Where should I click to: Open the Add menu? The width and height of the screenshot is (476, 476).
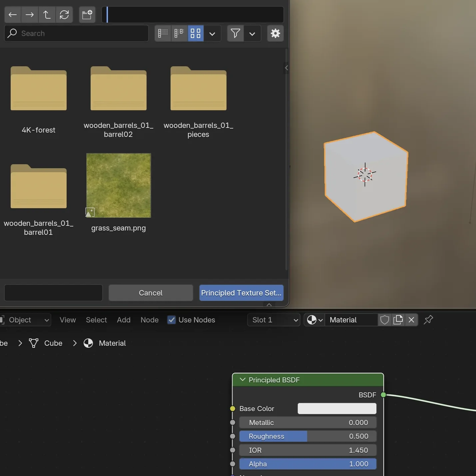pyautogui.click(x=124, y=320)
